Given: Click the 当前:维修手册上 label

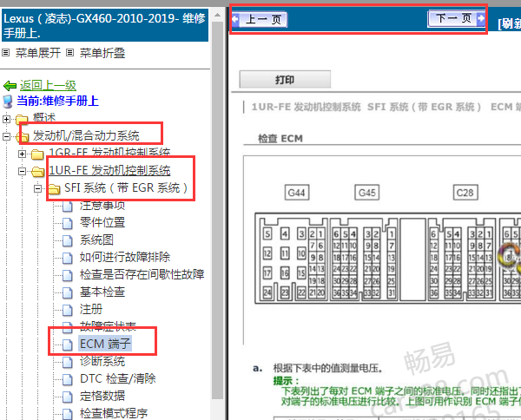Looking at the screenshot, I should click(57, 101).
